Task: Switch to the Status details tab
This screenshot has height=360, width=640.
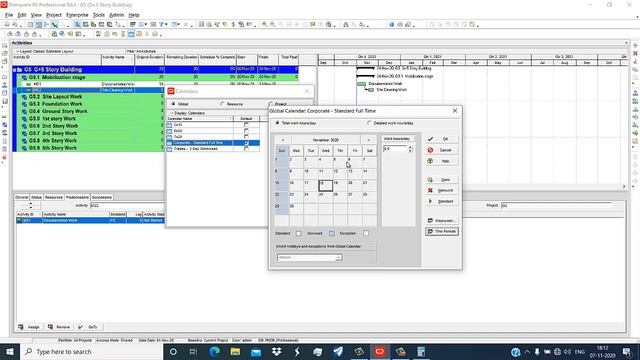Action: click(x=36, y=197)
